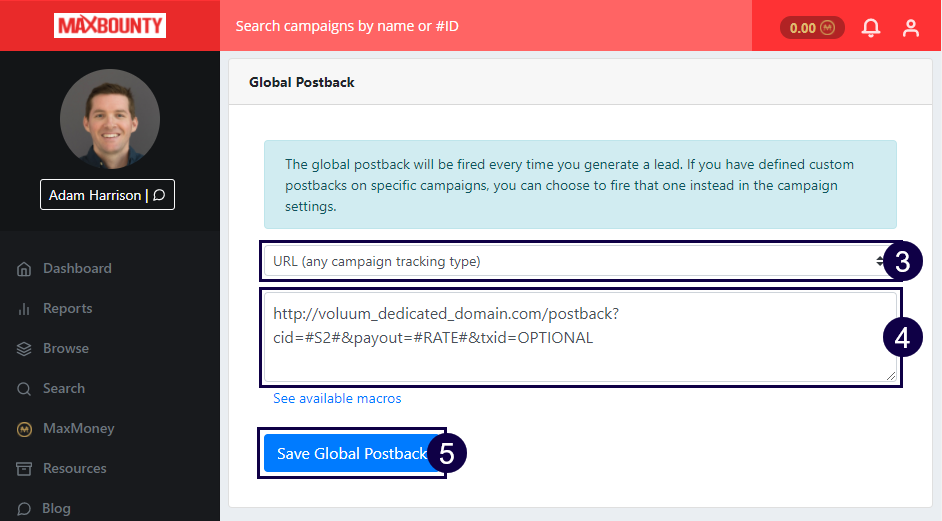Viewport: 942px width, 521px height.
Task: Go to Resources in the sidebar
Action: click(74, 469)
